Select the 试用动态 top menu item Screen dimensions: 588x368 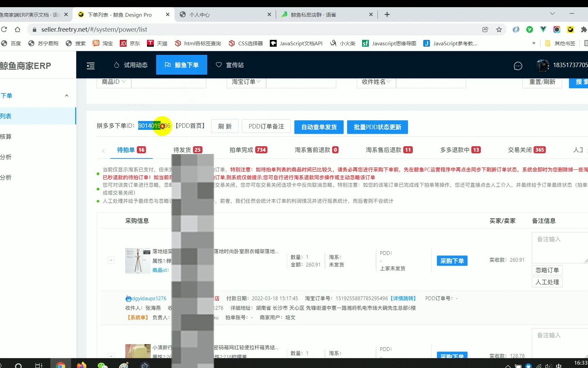point(131,65)
